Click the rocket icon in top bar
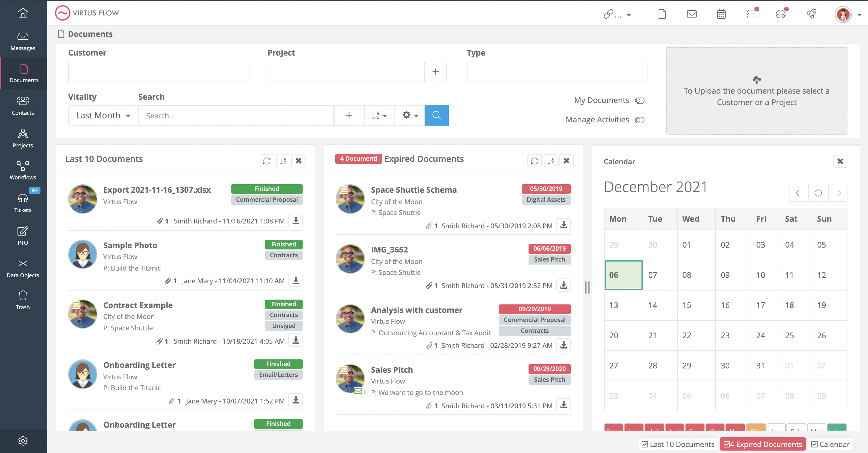Image resolution: width=868 pixels, height=453 pixels. [811, 14]
